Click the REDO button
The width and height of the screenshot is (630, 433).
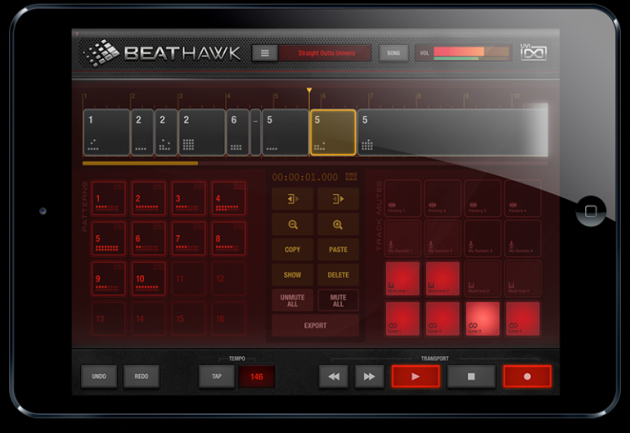(x=141, y=376)
